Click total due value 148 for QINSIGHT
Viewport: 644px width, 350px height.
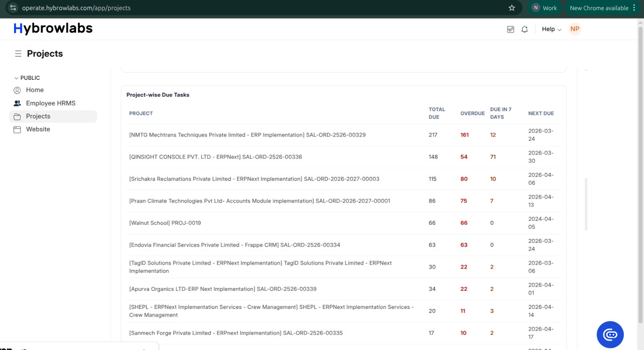433,157
